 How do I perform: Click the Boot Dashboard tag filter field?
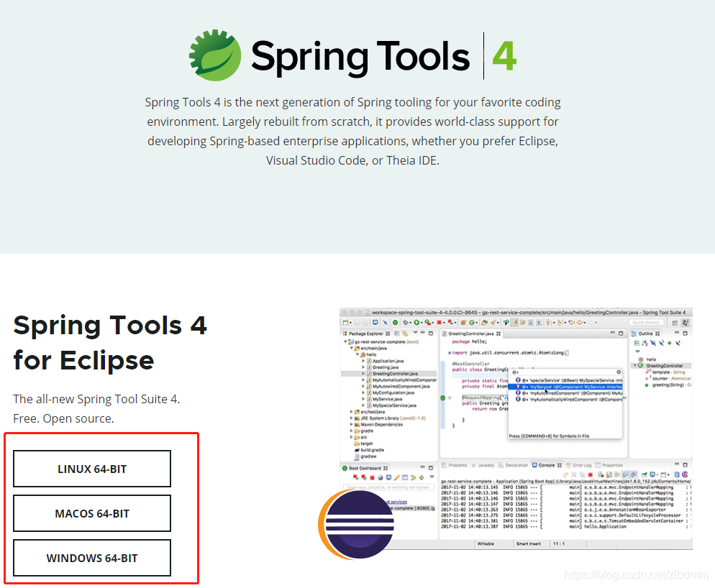[x=388, y=487]
